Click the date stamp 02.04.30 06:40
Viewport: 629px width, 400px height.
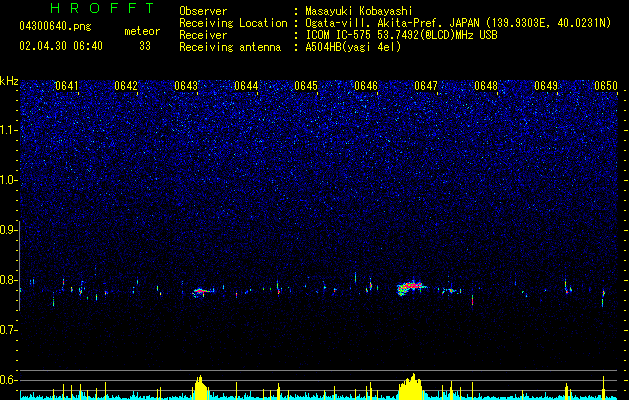(61, 46)
